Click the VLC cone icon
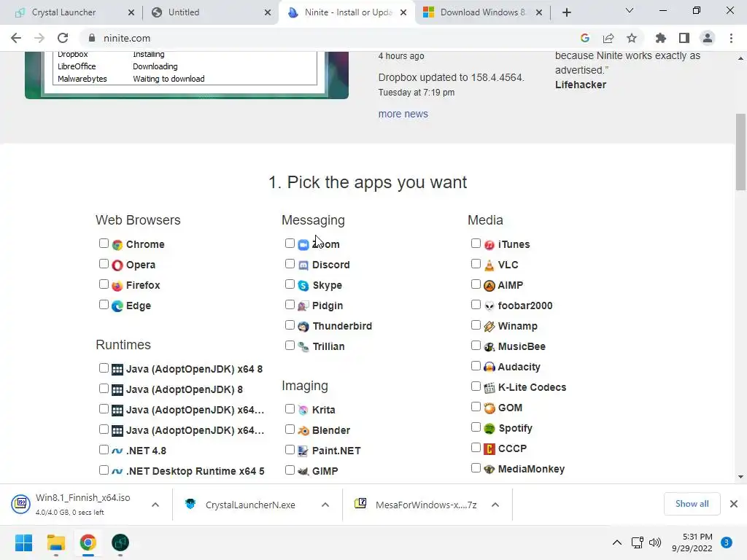 tap(489, 265)
